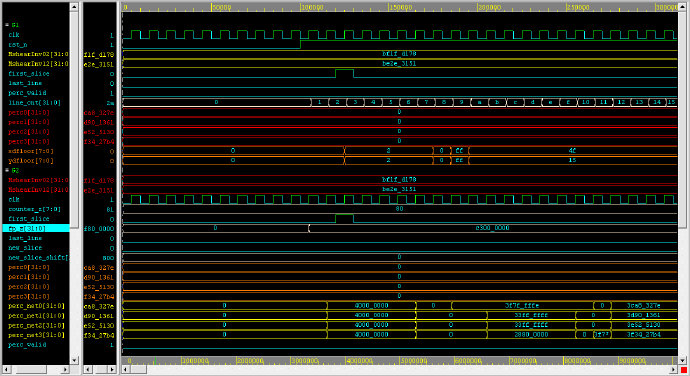
Task: Select counter_z[7:0] signal name
Action: pyautogui.click(x=34, y=209)
